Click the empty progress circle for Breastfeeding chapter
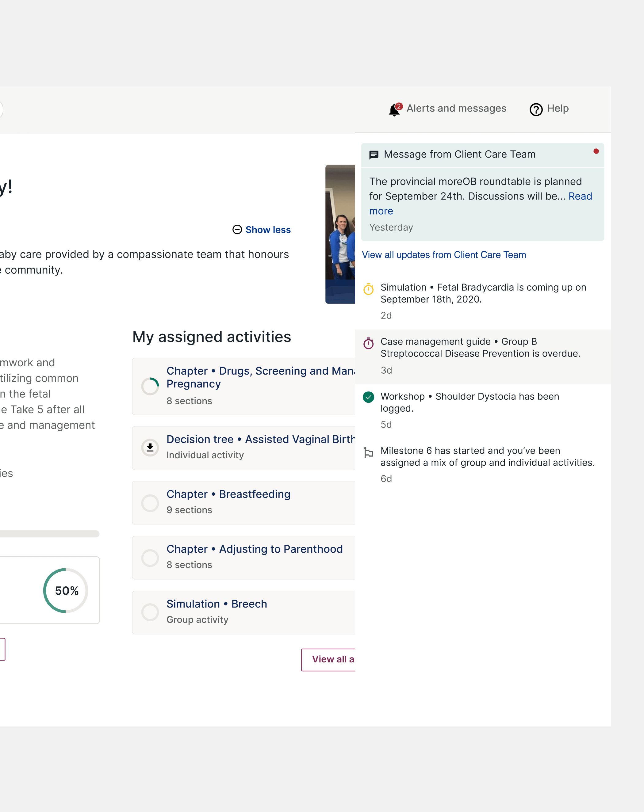Image resolution: width=644 pixels, height=812 pixels. pyautogui.click(x=150, y=503)
